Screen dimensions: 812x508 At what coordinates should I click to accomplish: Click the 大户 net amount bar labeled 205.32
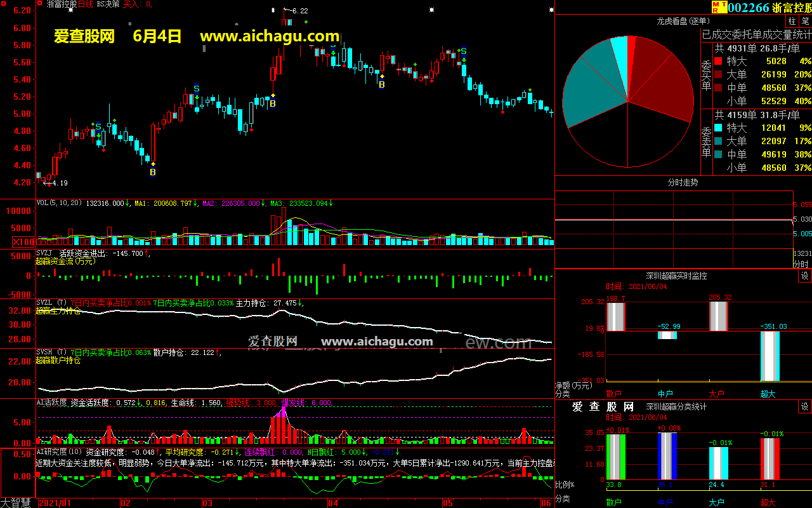pos(718,317)
